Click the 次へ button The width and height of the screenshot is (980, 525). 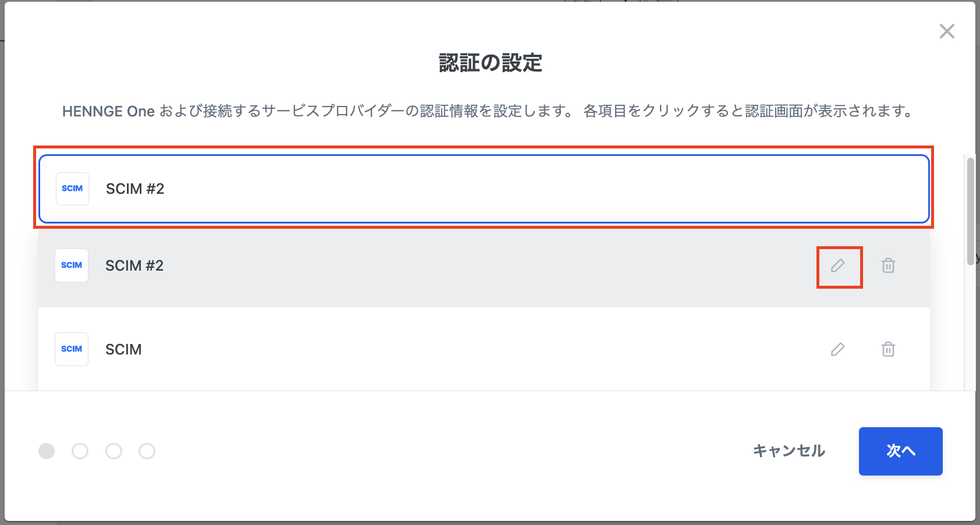point(900,451)
